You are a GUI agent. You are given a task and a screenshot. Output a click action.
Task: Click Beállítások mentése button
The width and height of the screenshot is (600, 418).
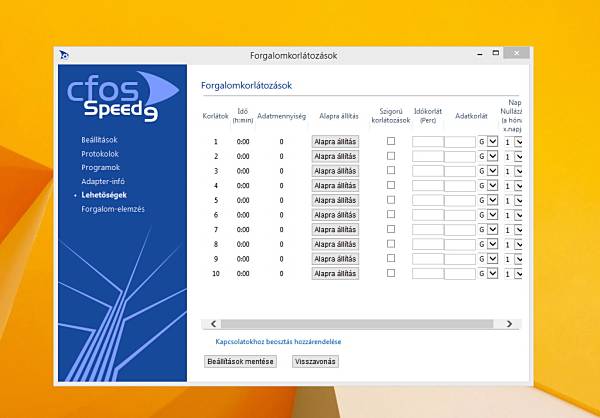click(x=240, y=360)
